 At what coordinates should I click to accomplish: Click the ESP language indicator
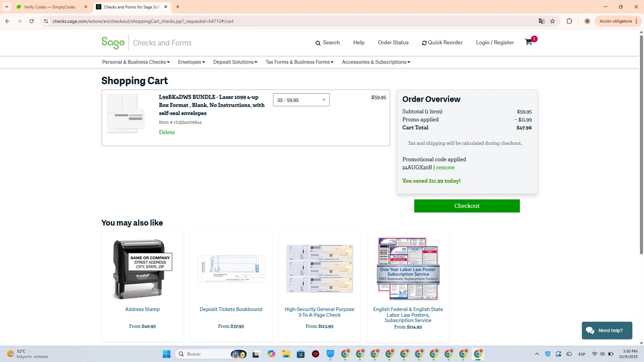582,354
